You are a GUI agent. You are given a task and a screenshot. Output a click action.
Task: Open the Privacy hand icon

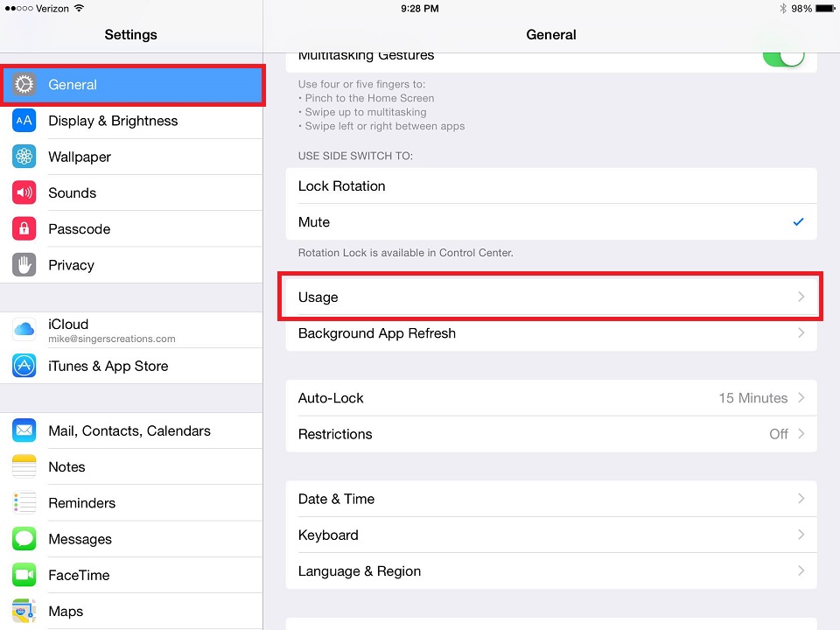(24, 264)
